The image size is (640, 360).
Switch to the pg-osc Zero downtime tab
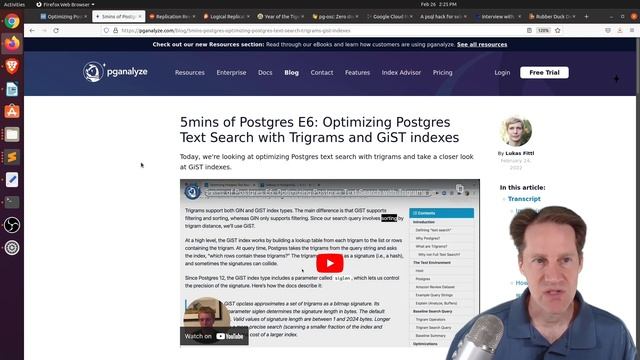coord(335,16)
